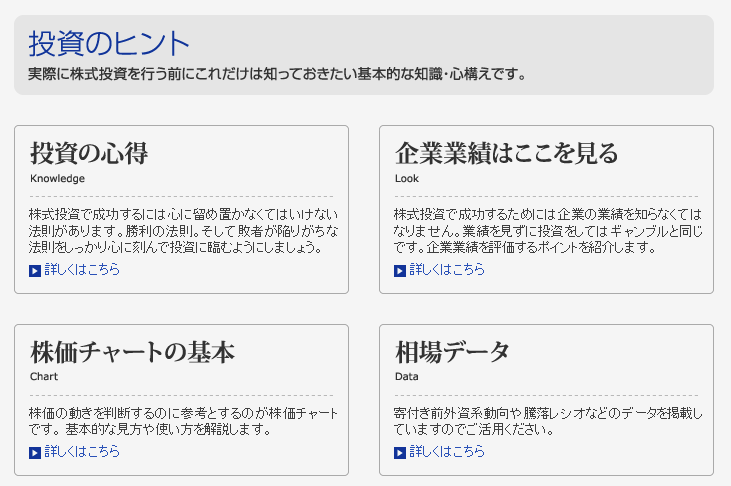Click the 株価チャート description paragraph

[183, 421]
